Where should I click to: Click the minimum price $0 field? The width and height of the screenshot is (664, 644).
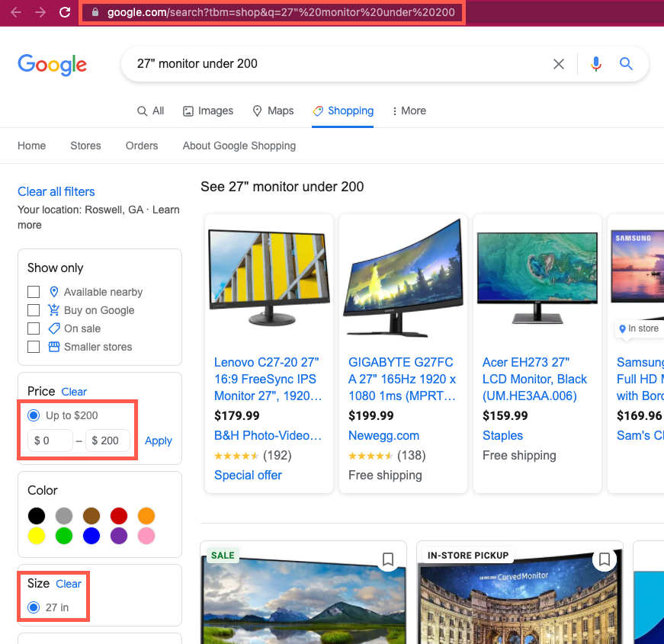click(50, 441)
